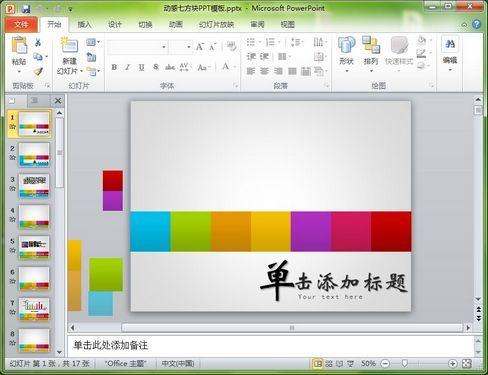Justify paragraph text
This screenshot has height=375, width=488.
(x=292, y=71)
